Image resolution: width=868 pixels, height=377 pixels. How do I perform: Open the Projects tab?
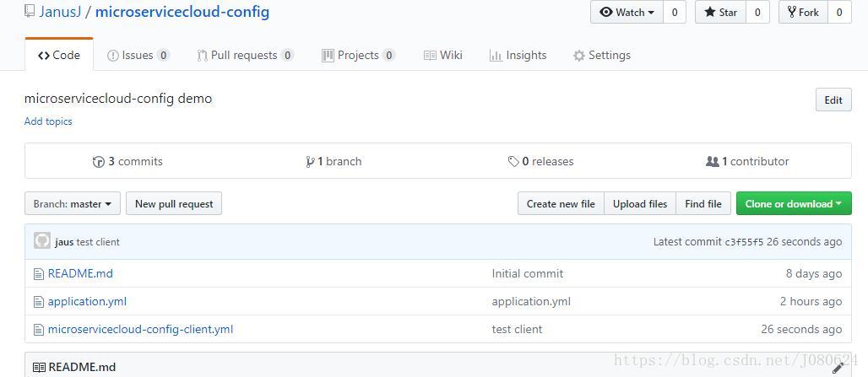[358, 56]
